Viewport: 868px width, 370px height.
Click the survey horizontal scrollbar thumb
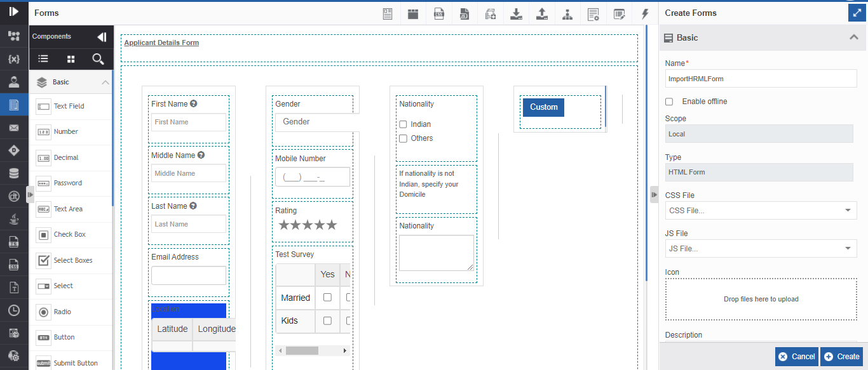tap(302, 350)
